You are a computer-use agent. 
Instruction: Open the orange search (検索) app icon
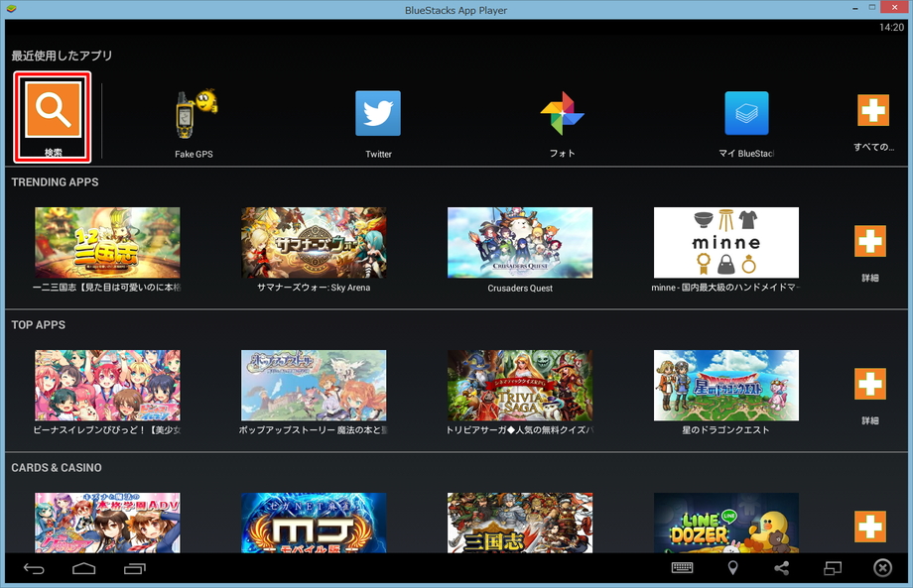pyautogui.click(x=53, y=112)
